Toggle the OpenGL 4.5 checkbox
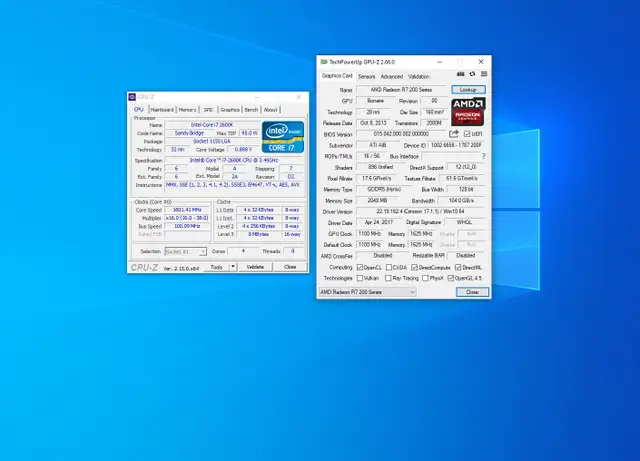Image resolution: width=640 pixels, height=461 pixels. pos(451,278)
